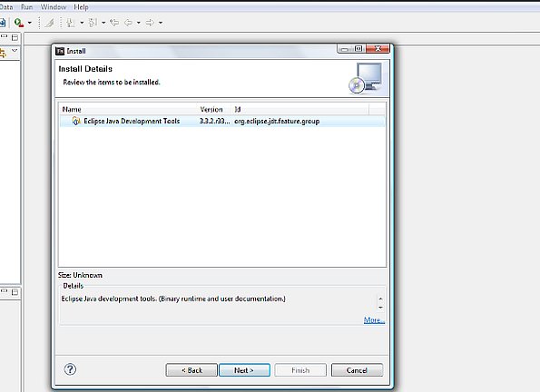Click the Install dialog title icon
Image resolution: width=540 pixels, height=392 pixels.
point(60,51)
